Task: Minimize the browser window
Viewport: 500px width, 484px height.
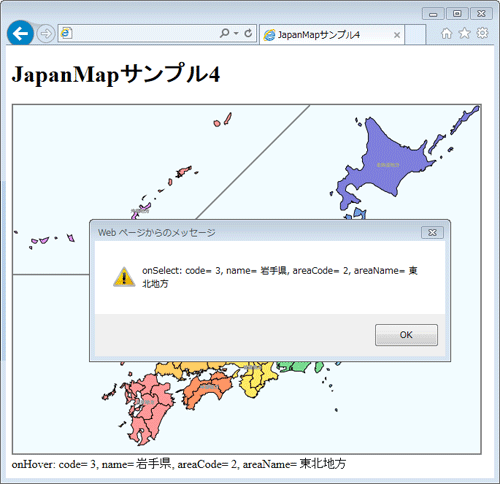Action: click(433, 14)
